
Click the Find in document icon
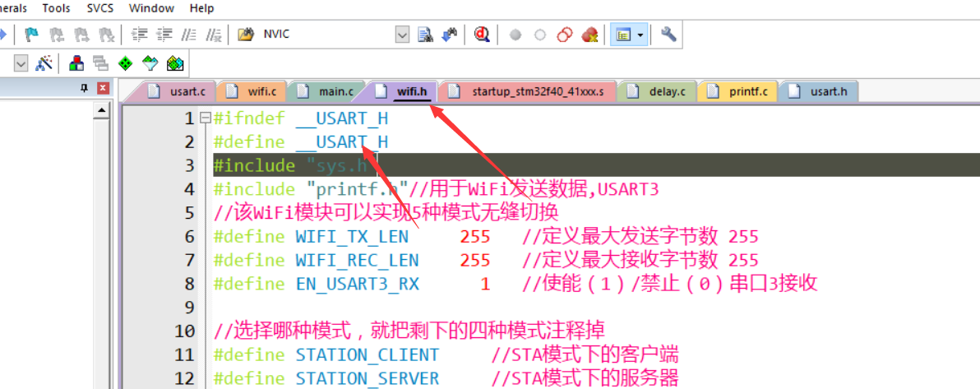(x=426, y=35)
